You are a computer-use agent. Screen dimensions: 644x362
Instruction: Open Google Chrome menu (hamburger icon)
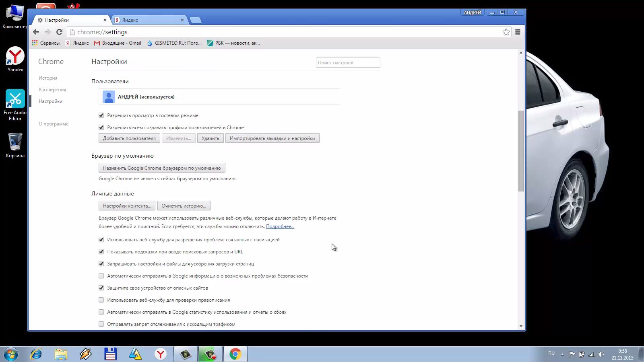[518, 32]
